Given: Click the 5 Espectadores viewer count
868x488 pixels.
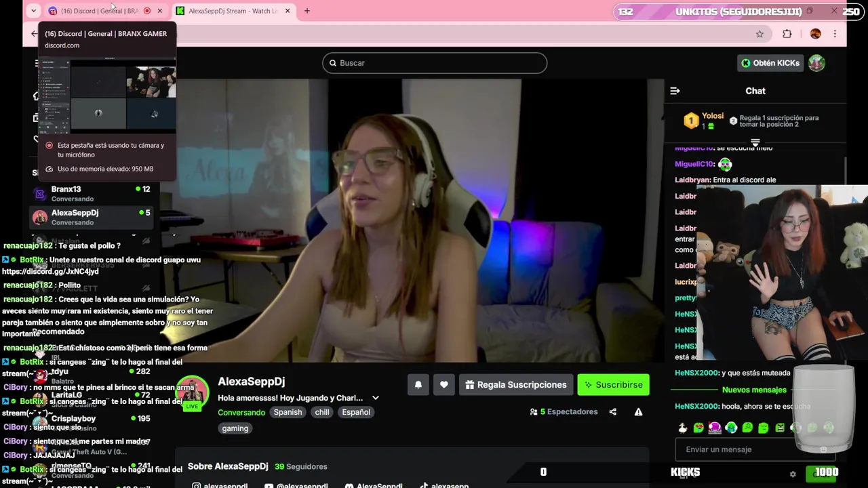Looking at the screenshot, I should click(x=564, y=411).
